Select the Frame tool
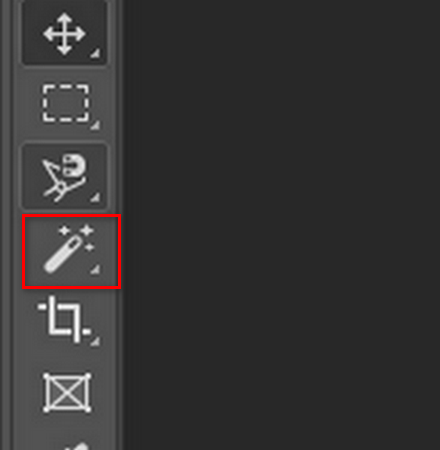The height and width of the screenshot is (450, 440). [x=67, y=393]
